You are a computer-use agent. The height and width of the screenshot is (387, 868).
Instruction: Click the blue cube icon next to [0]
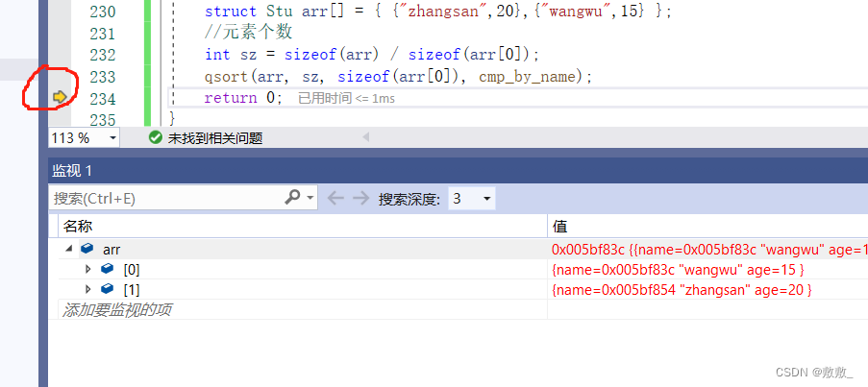click(107, 269)
